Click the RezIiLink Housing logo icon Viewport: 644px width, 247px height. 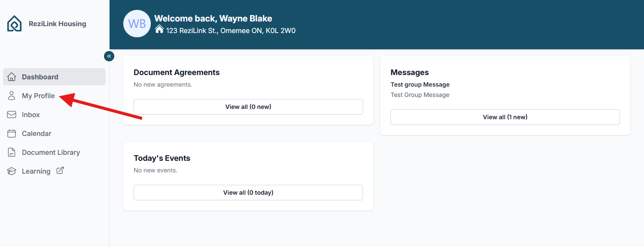[14, 24]
